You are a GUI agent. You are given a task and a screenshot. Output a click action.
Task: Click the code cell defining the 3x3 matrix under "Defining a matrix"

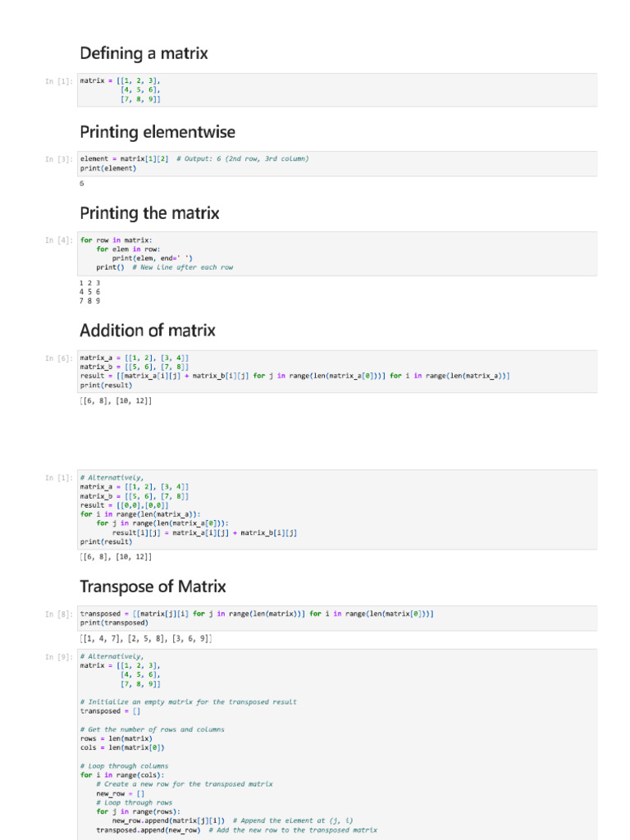(x=336, y=89)
